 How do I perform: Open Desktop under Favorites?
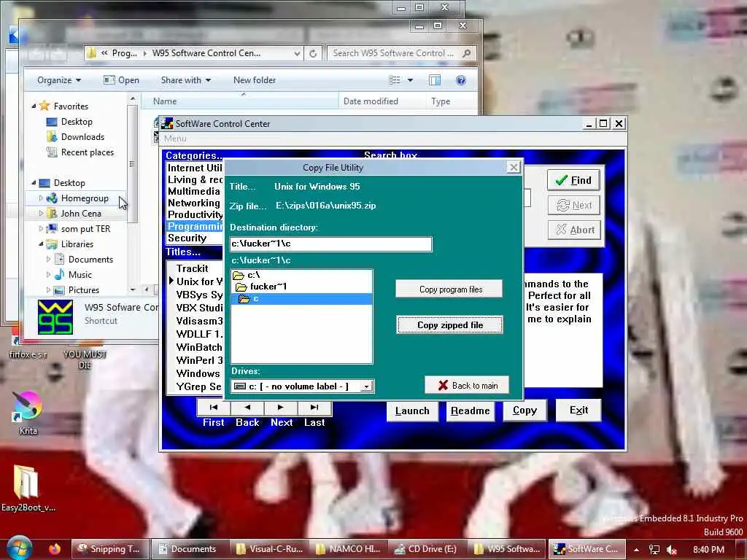pyautogui.click(x=76, y=122)
